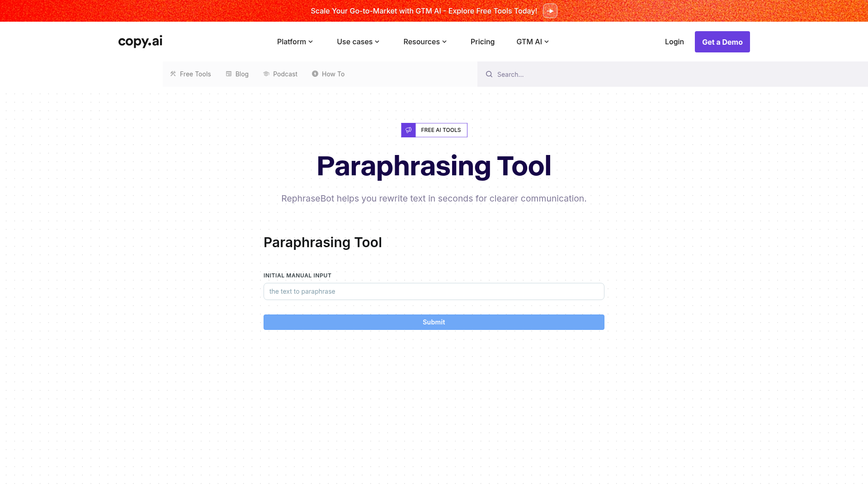Click the How To circle icon

tap(315, 74)
